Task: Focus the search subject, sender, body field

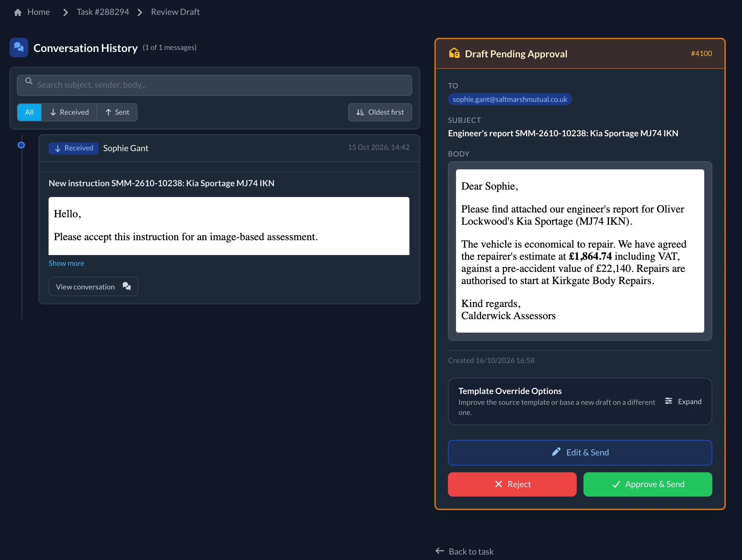Action: pyautogui.click(x=215, y=85)
